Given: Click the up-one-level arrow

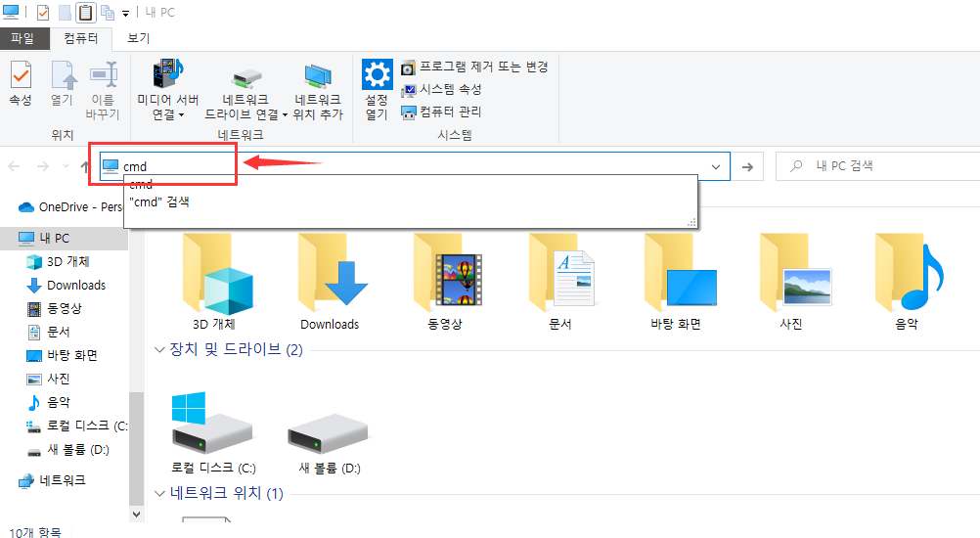Looking at the screenshot, I should click(85, 166).
